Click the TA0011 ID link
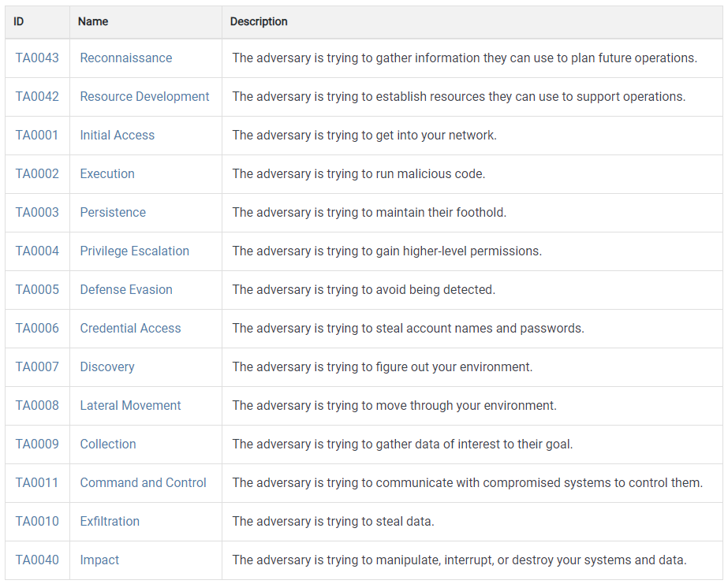This screenshot has height=584, width=728. pyautogui.click(x=37, y=482)
